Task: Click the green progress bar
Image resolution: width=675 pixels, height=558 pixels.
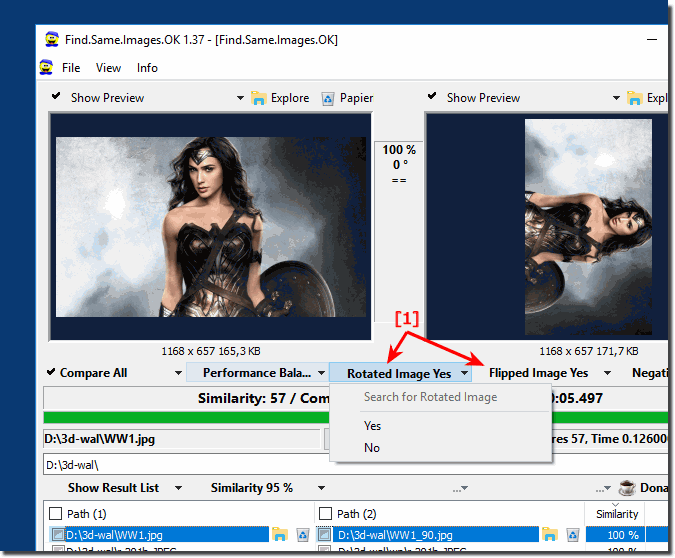Action: (356, 418)
